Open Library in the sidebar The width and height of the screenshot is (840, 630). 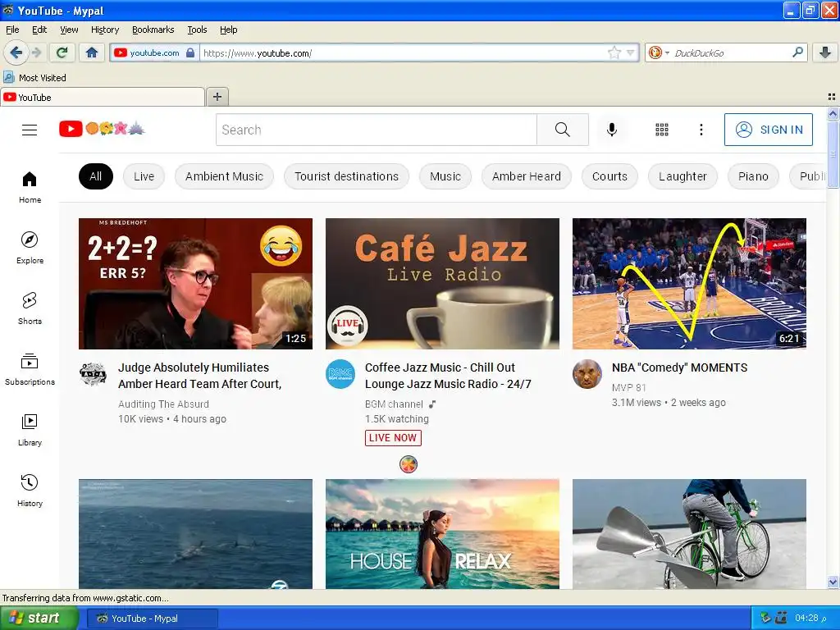(x=30, y=430)
